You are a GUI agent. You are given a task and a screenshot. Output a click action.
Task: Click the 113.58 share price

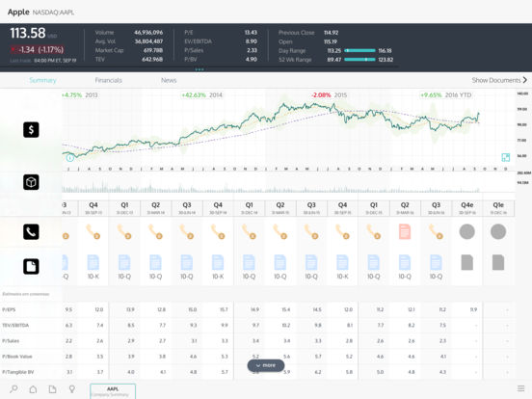click(x=28, y=33)
